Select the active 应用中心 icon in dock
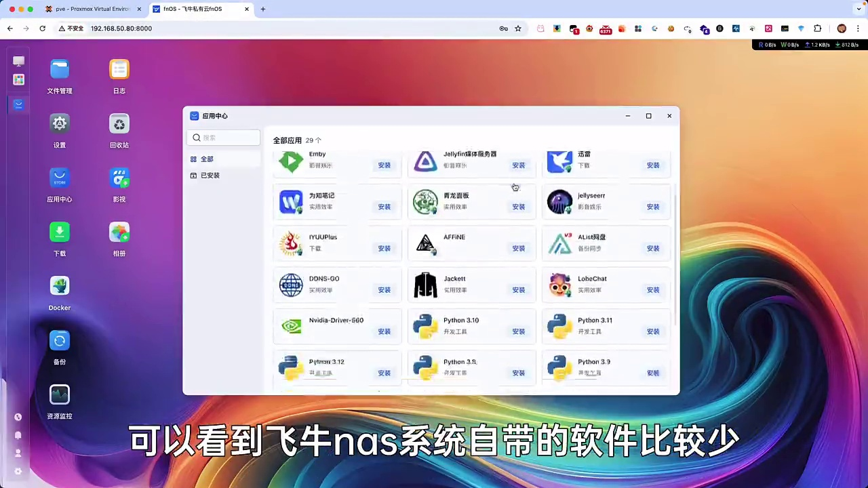This screenshot has width=868, height=488. (18, 105)
